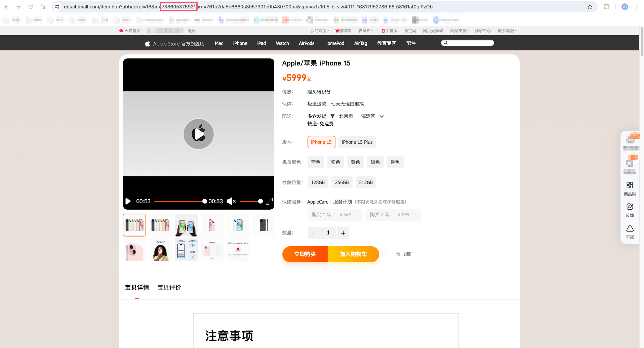Screen dimensions: 644x348
Task: Select the black iPhone side view thumbnail
Action: [264, 225]
